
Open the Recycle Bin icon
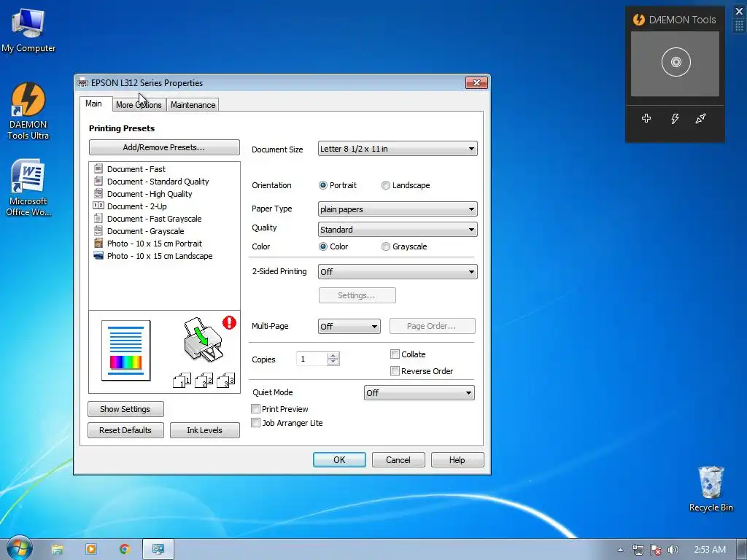point(711,489)
